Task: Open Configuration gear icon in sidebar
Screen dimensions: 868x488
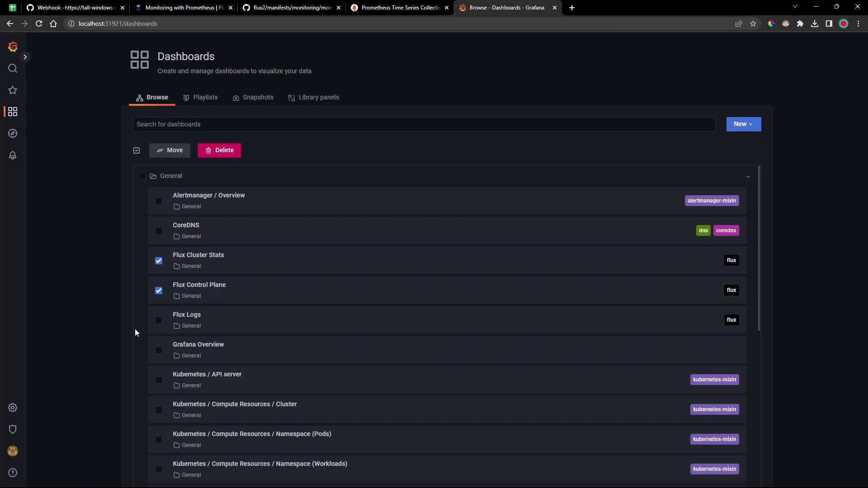Action: click(x=13, y=408)
